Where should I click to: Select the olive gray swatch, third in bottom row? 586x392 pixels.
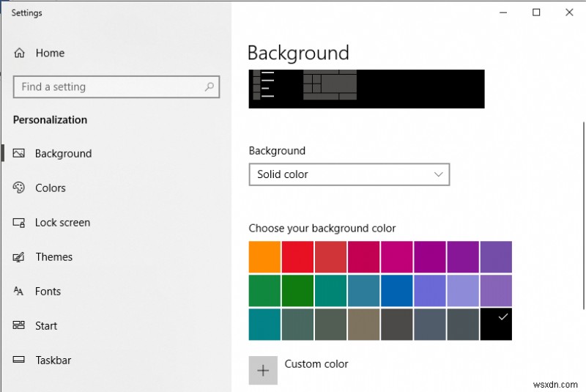point(331,325)
